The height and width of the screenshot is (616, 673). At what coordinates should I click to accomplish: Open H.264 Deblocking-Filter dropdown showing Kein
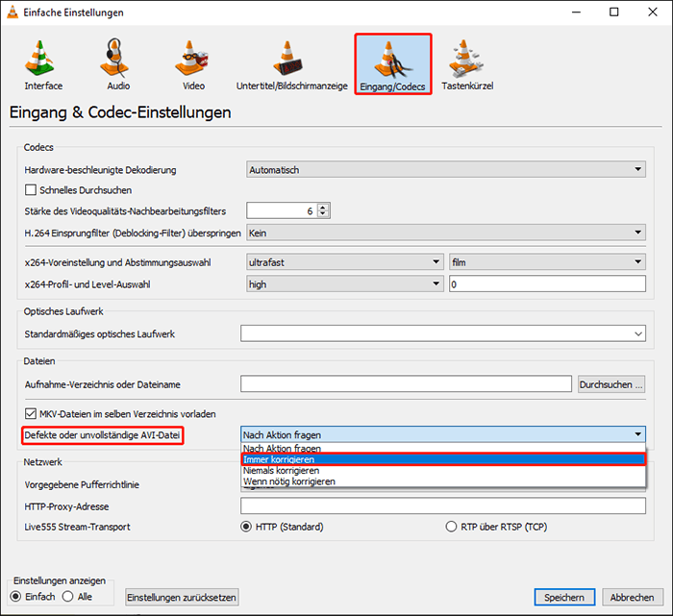[446, 233]
